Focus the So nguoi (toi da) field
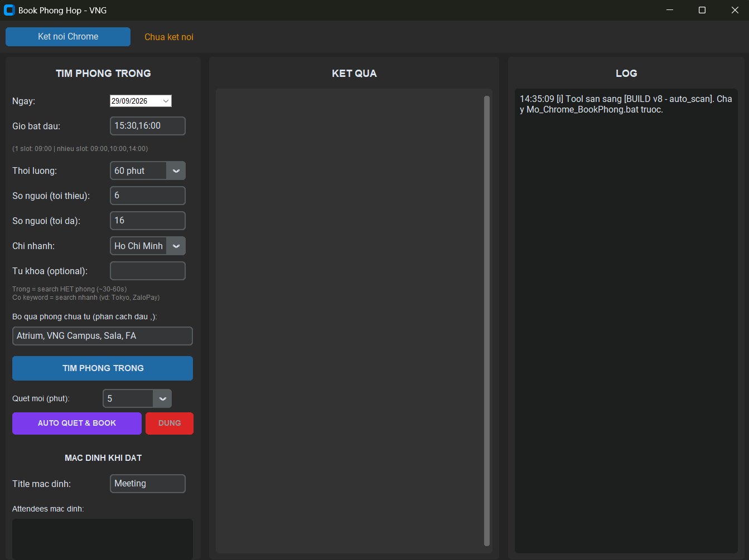The height and width of the screenshot is (560, 749). 148,221
